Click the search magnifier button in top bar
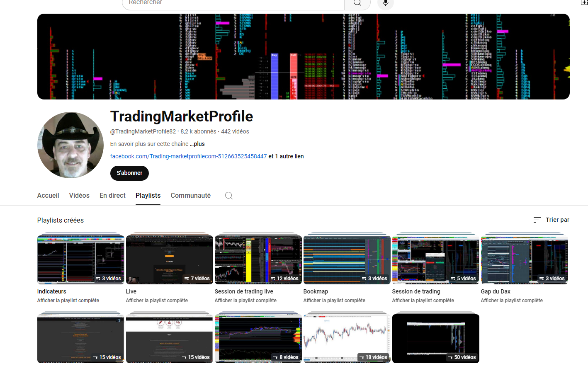 tap(357, 3)
